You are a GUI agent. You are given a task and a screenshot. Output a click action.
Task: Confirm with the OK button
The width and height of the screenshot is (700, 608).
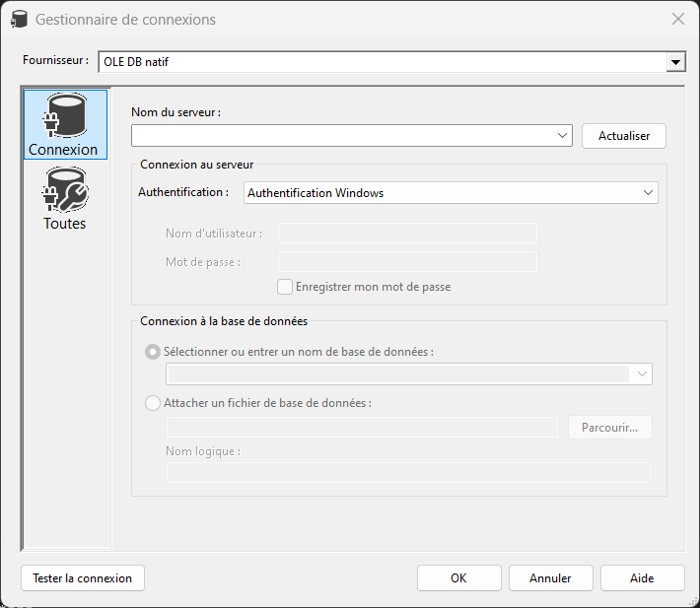[x=458, y=578]
